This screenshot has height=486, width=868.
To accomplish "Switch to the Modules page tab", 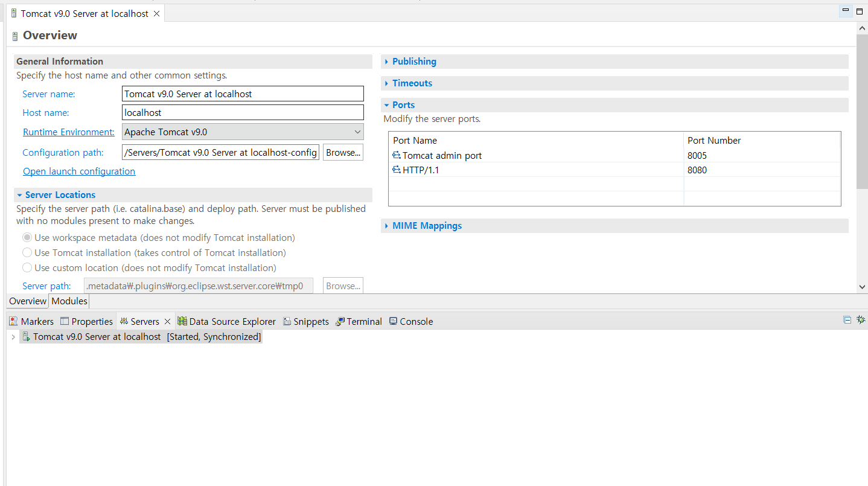I will 69,301.
